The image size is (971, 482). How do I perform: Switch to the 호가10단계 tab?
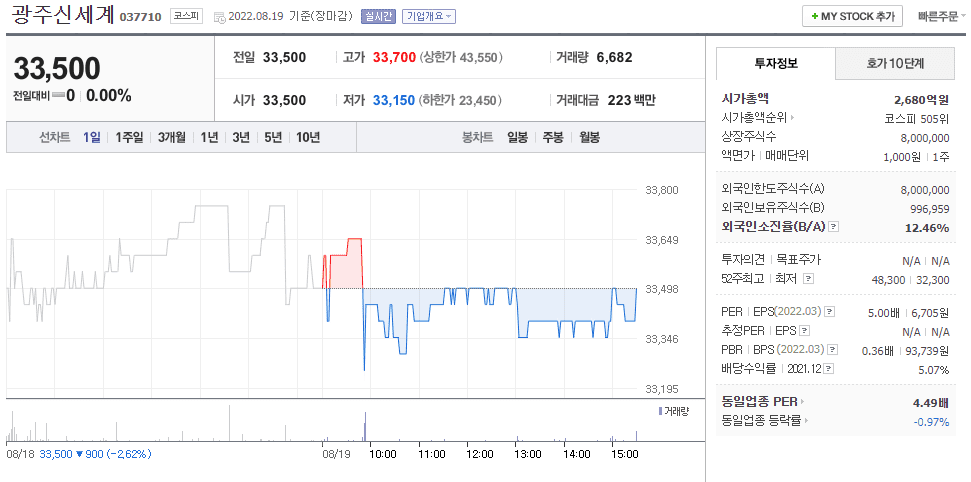pos(895,63)
